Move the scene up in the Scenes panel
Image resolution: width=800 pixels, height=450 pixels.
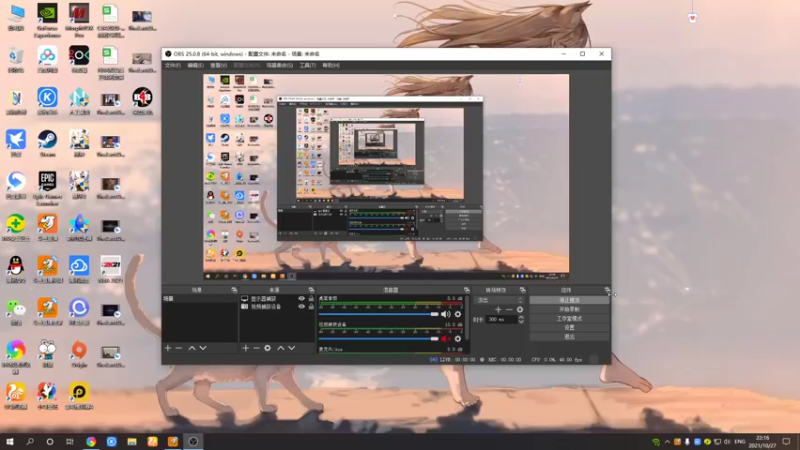point(192,348)
